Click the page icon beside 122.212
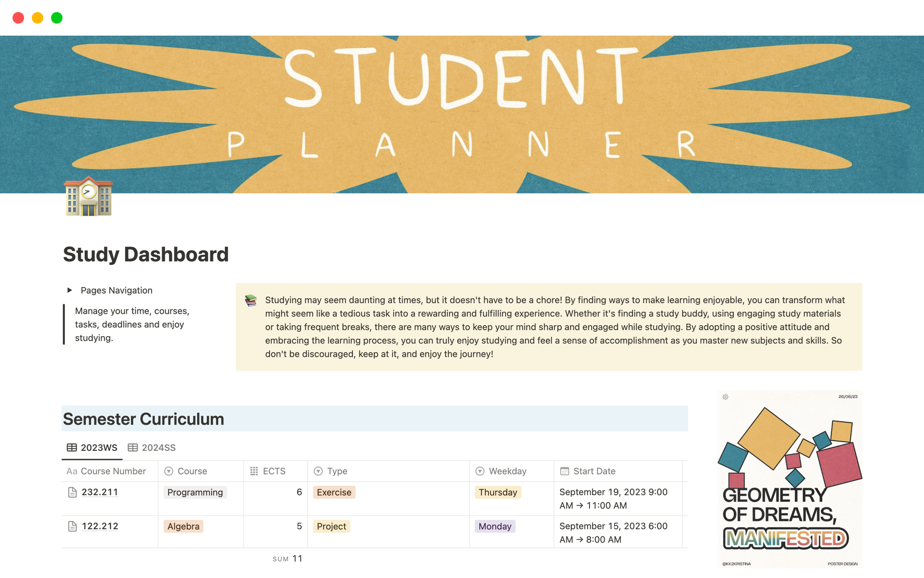 (72, 526)
